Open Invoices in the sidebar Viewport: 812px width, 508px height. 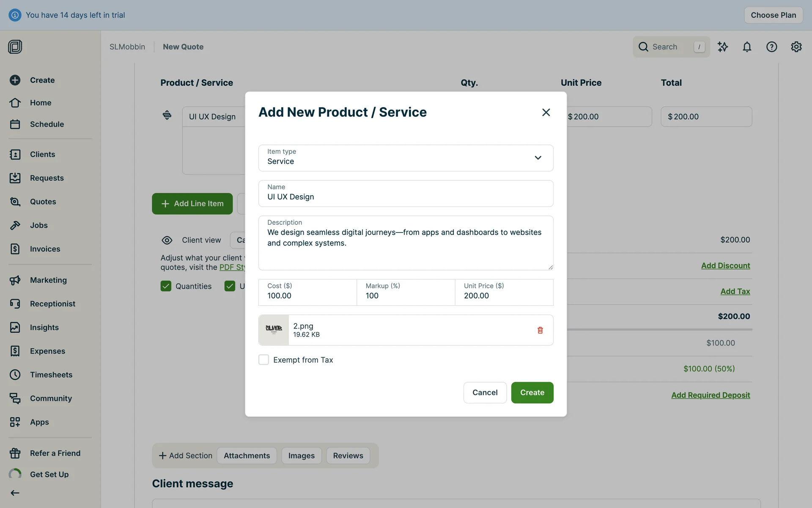click(x=45, y=249)
